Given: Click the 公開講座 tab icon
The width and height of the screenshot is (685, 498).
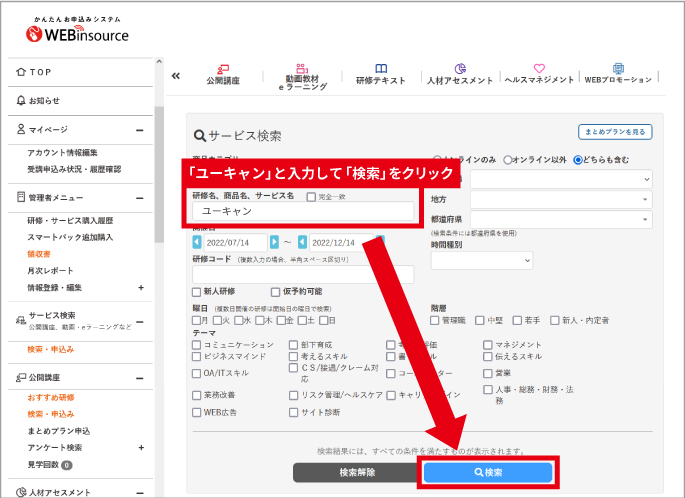Looking at the screenshot, I should tap(223, 69).
